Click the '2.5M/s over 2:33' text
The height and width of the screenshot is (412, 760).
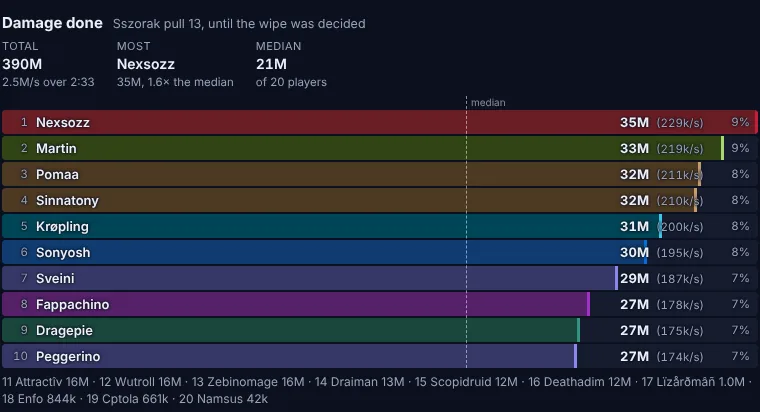(x=48, y=82)
